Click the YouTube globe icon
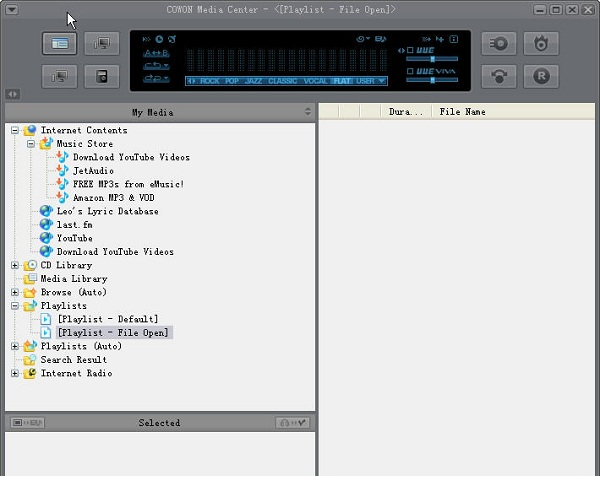Image resolution: width=600 pixels, height=495 pixels. tap(46, 239)
